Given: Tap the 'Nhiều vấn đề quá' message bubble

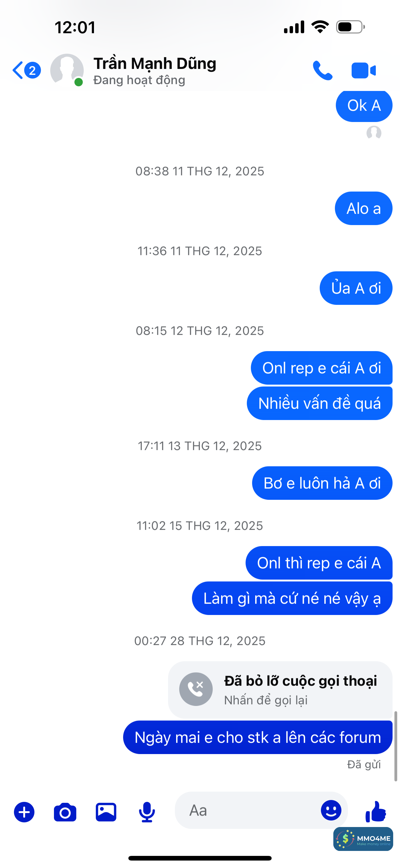Looking at the screenshot, I should coord(319,403).
